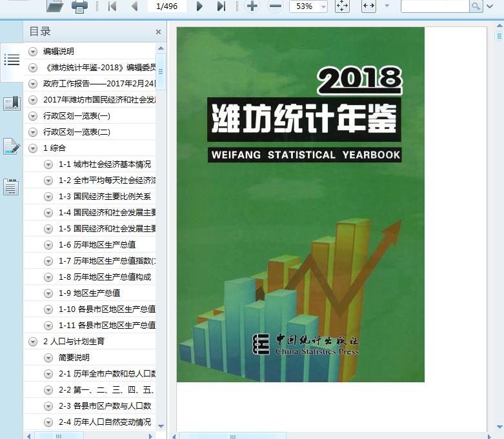Collapse the 编辑说明 entry

[x=33, y=52]
